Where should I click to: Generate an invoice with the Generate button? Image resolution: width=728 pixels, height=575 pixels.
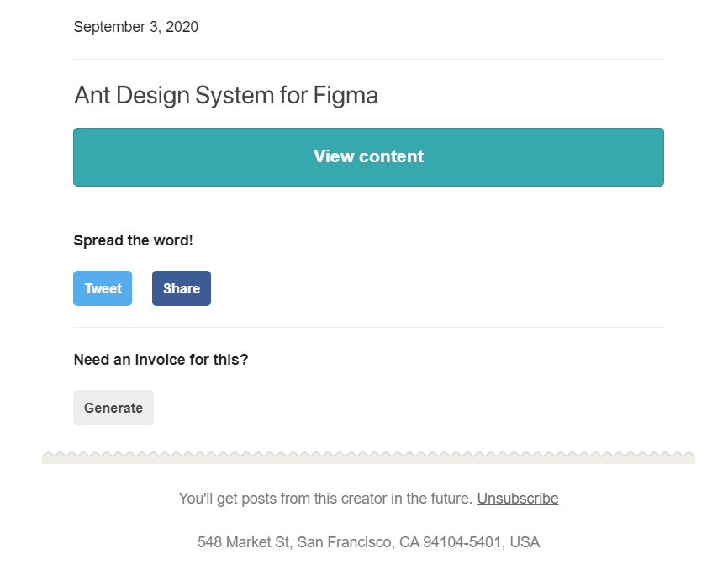click(113, 408)
